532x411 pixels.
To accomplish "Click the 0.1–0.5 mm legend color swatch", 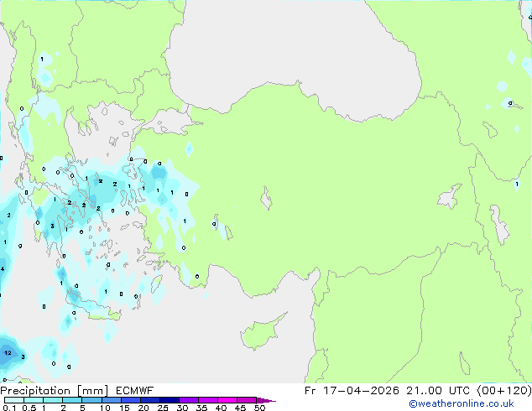I will [14, 400].
